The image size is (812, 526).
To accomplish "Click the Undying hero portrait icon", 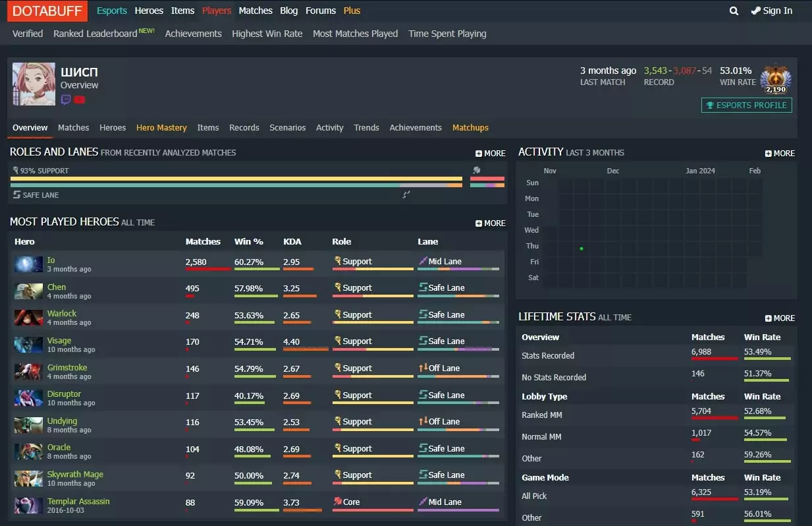I will point(29,425).
